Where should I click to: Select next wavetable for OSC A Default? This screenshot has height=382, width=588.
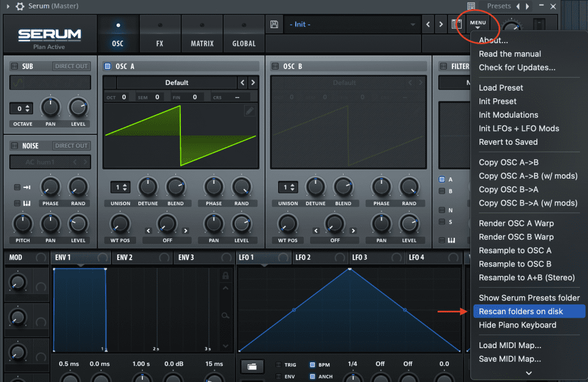[x=253, y=83]
